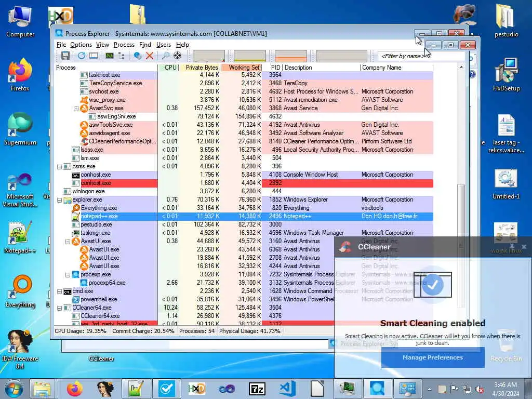The image size is (532, 399).
Task: Collapse the procexp.exe tree node
Action: pyautogui.click(x=68, y=275)
